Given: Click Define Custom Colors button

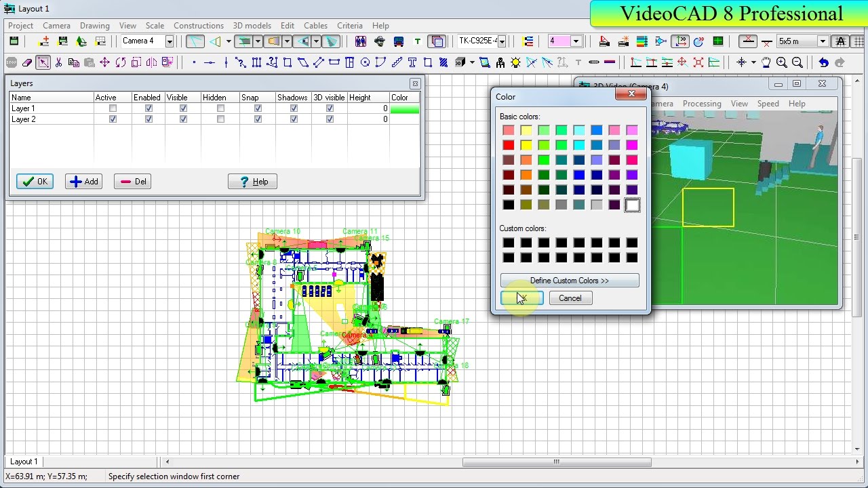Looking at the screenshot, I should tap(570, 281).
